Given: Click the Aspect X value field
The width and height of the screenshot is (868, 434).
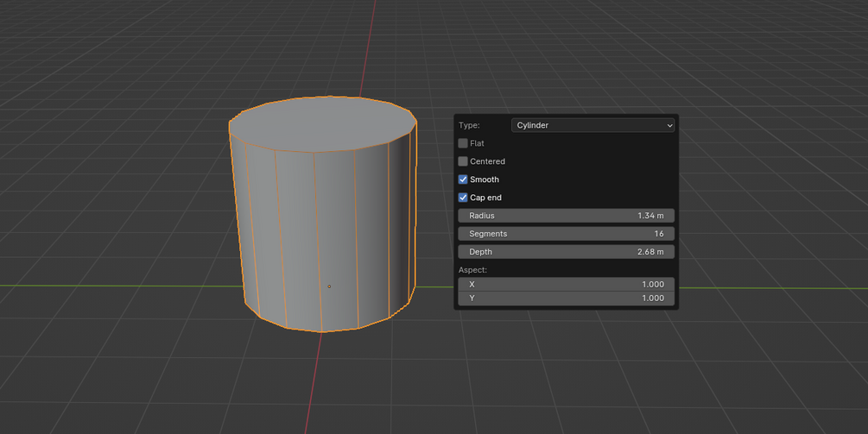Looking at the screenshot, I should click(x=567, y=284).
